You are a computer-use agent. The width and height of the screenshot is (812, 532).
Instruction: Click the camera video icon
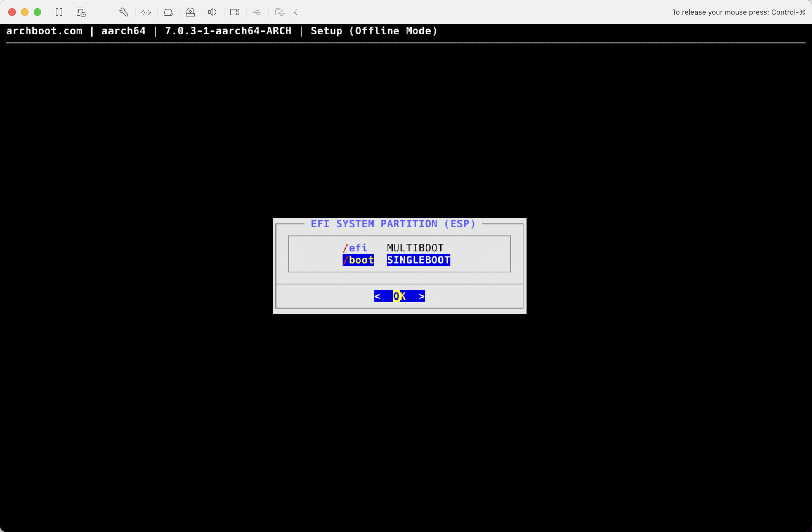(235, 12)
